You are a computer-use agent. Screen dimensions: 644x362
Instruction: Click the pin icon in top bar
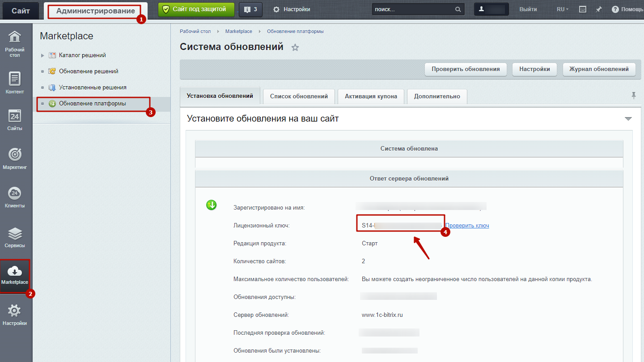(x=598, y=9)
